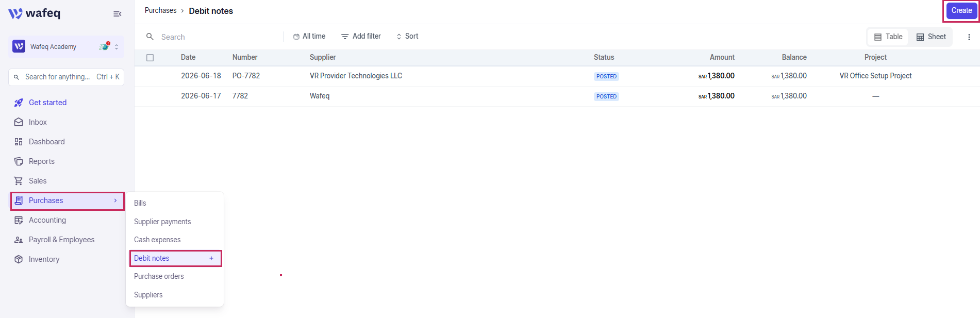Open the Inbox section
The image size is (980, 318).
point(38,122)
